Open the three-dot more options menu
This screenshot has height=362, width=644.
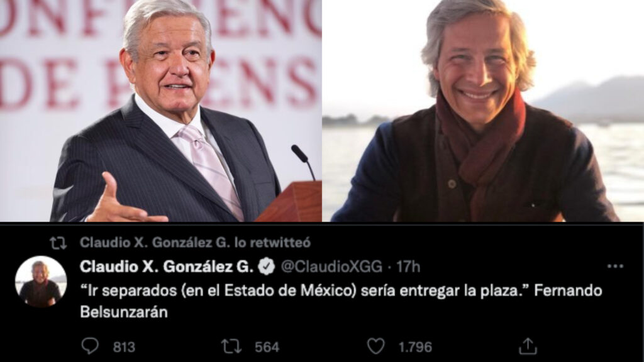pyautogui.click(x=615, y=266)
